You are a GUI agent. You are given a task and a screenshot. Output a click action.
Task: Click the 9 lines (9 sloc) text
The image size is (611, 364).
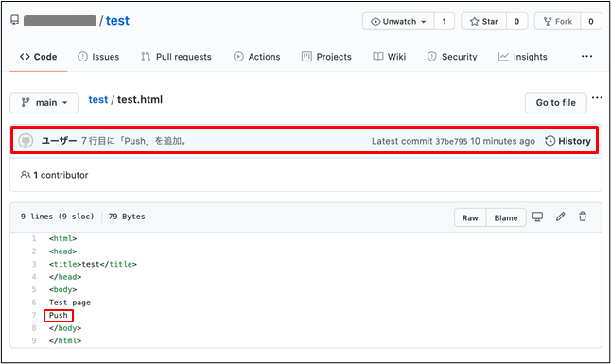click(58, 217)
